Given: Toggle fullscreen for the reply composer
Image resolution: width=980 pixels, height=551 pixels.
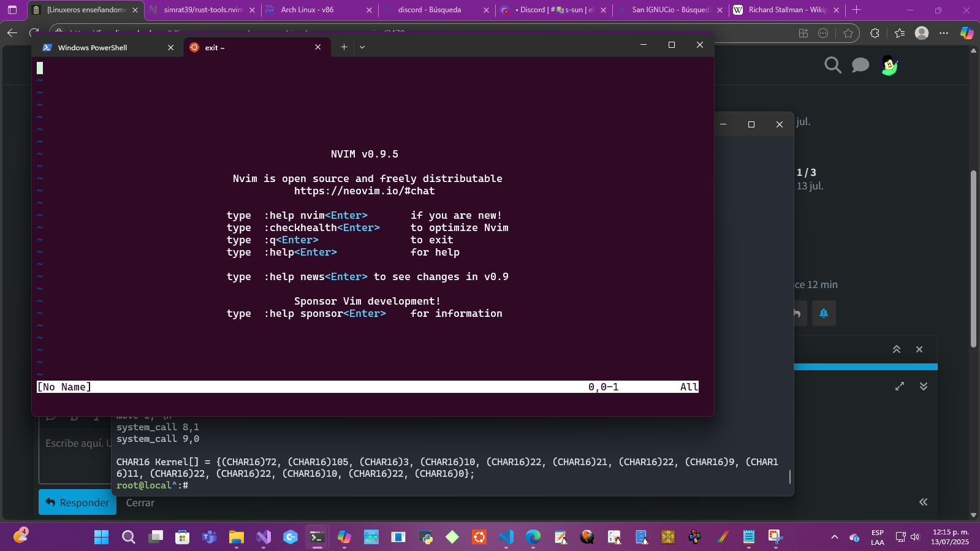Looking at the screenshot, I should [x=900, y=386].
